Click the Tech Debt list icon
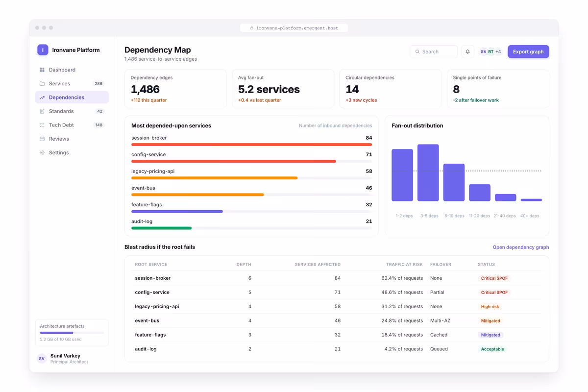 click(x=42, y=125)
